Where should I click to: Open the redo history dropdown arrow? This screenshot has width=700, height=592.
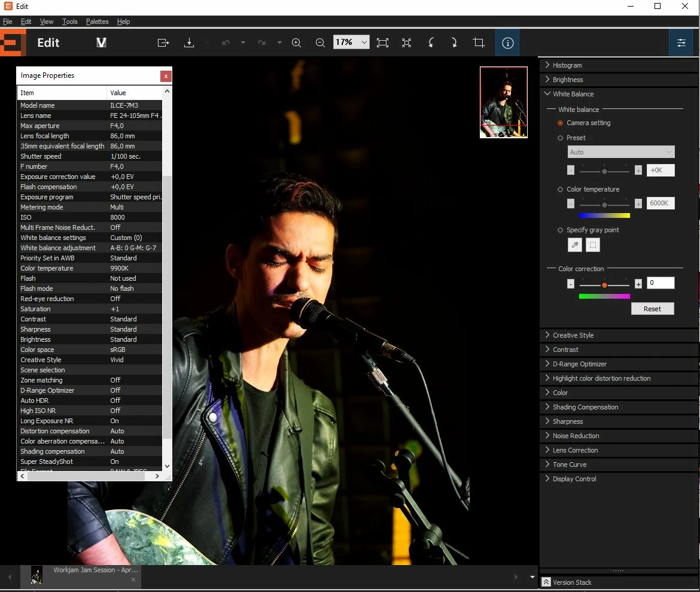pyautogui.click(x=279, y=42)
